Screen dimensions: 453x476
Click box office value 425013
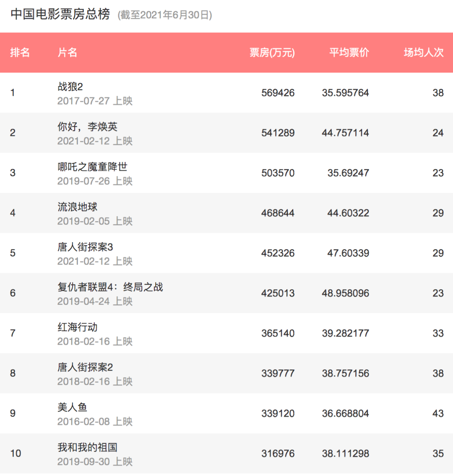tap(278, 293)
